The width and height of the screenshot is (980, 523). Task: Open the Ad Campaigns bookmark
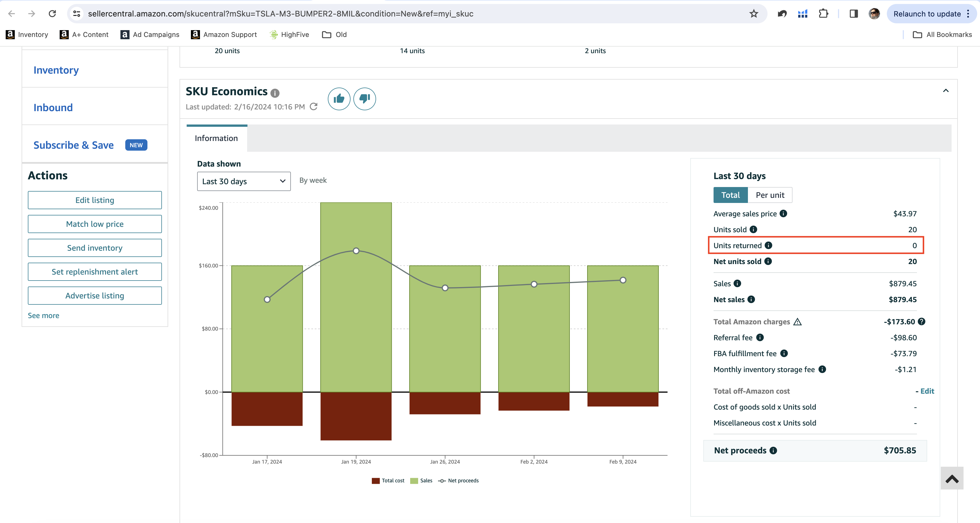pos(150,35)
